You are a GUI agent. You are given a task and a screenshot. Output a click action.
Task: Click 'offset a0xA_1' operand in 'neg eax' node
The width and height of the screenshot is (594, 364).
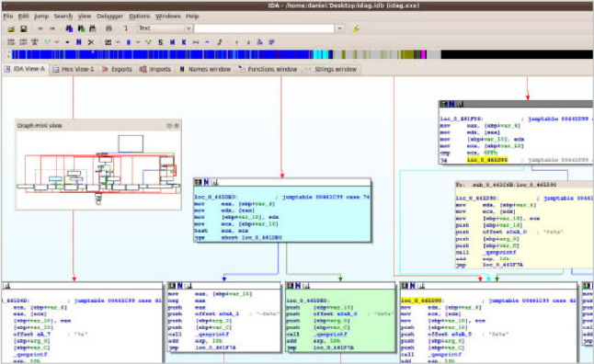tap(217, 314)
